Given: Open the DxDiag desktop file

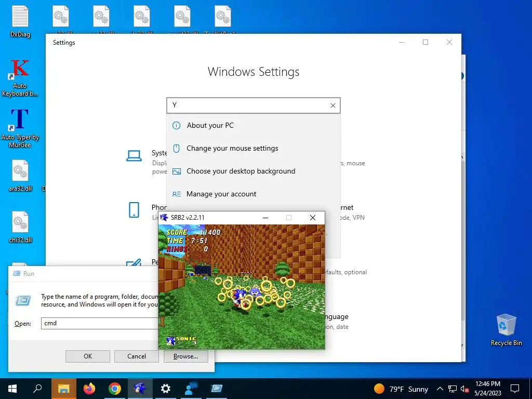Looking at the screenshot, I should pos(20,21).
